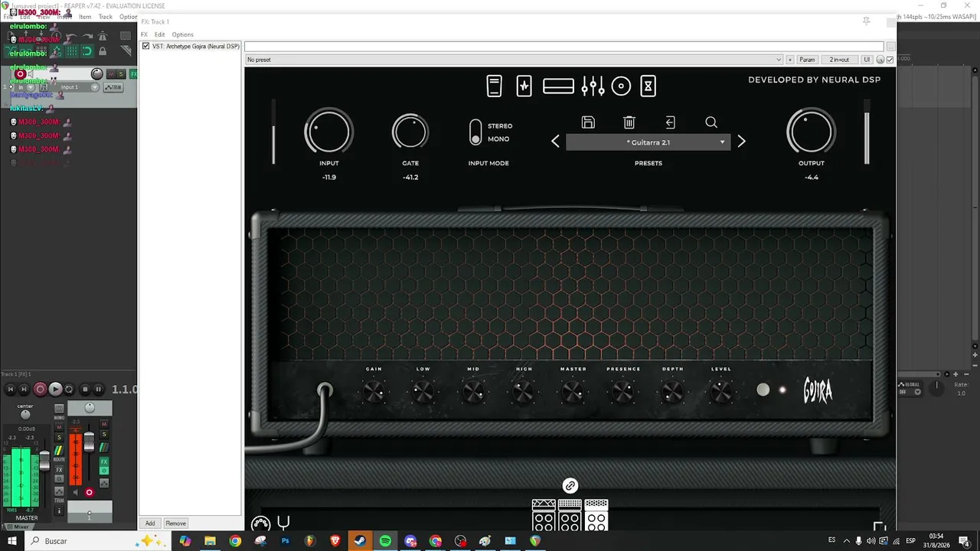Open Options menu in FX window

click(x=182, y=34)
